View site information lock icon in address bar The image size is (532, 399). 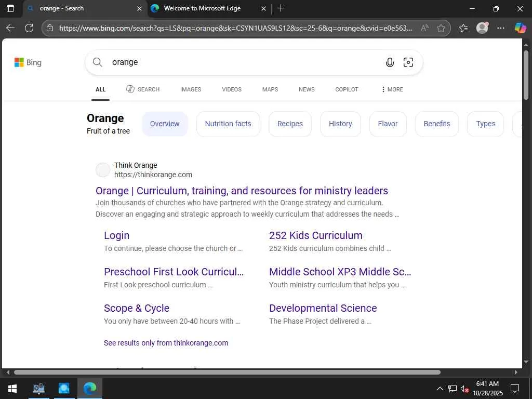50,28
